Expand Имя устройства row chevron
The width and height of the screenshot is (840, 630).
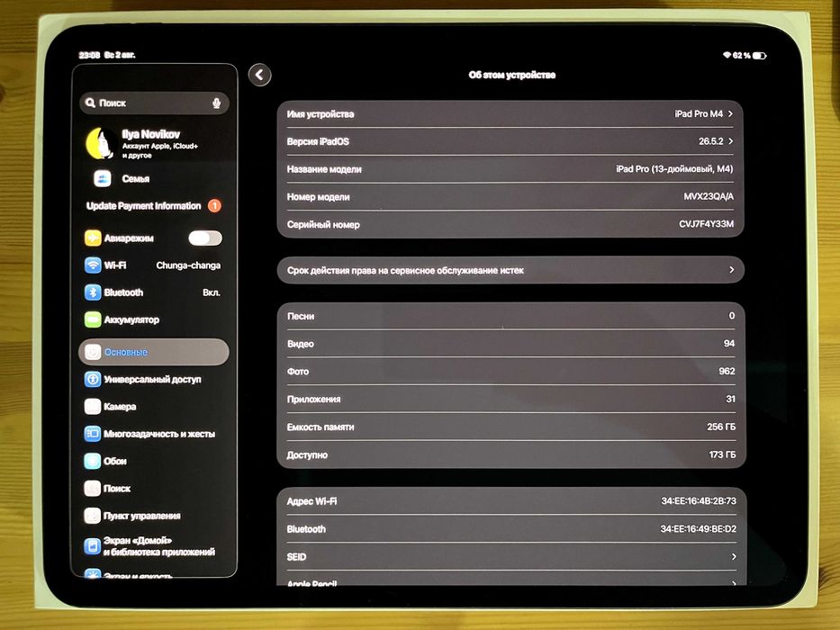[x=731, y=113]
